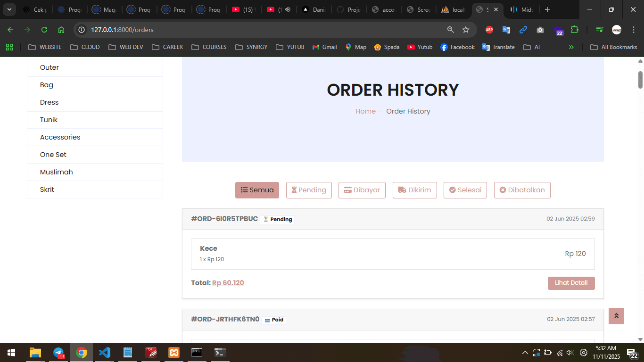Click the Home breadcrumb link
This screenshot has width=644, height=362.
(x=365, y=111)
